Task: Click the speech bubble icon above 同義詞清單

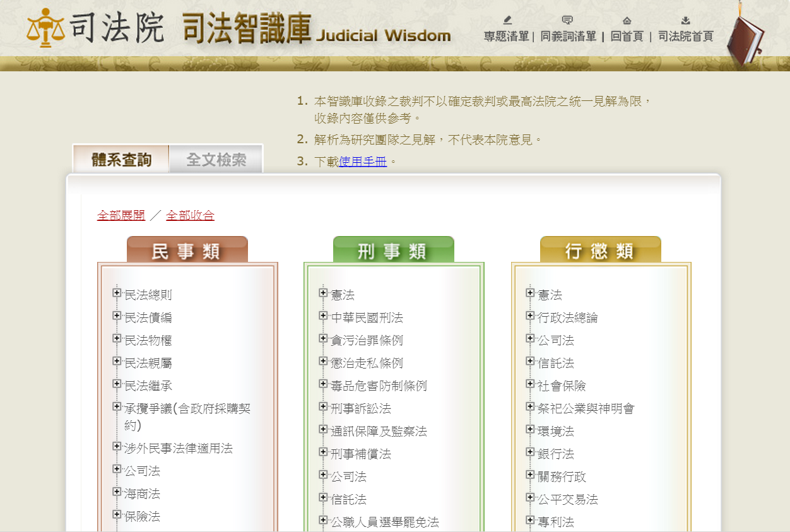Action: (x=567, y=20)
